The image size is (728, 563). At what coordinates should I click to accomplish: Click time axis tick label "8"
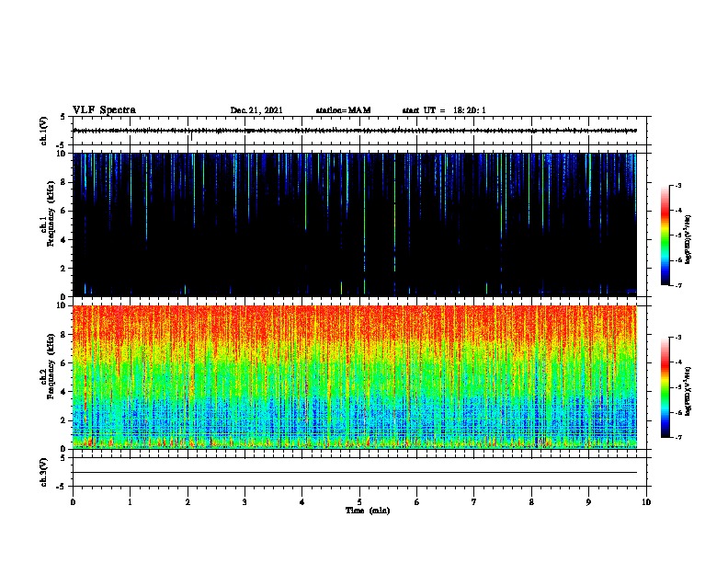click(x=531, y=502)
